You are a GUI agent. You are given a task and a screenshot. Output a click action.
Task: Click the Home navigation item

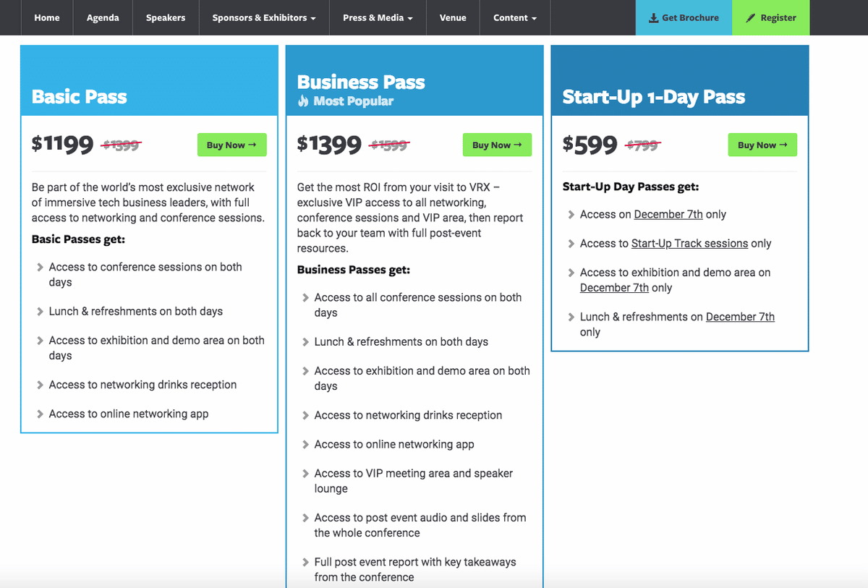47,18
